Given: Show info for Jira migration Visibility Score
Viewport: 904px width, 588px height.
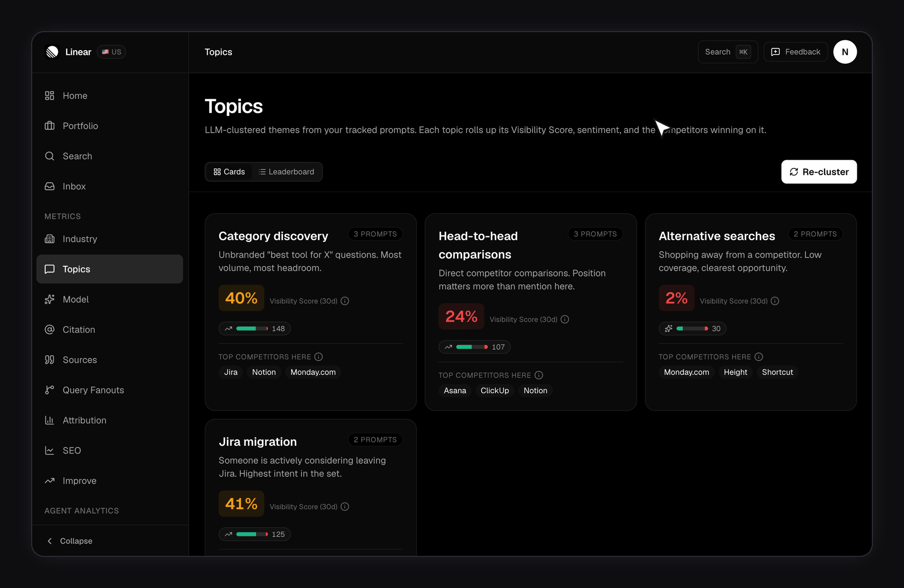Looking at the screenshot, I should 345,507.
